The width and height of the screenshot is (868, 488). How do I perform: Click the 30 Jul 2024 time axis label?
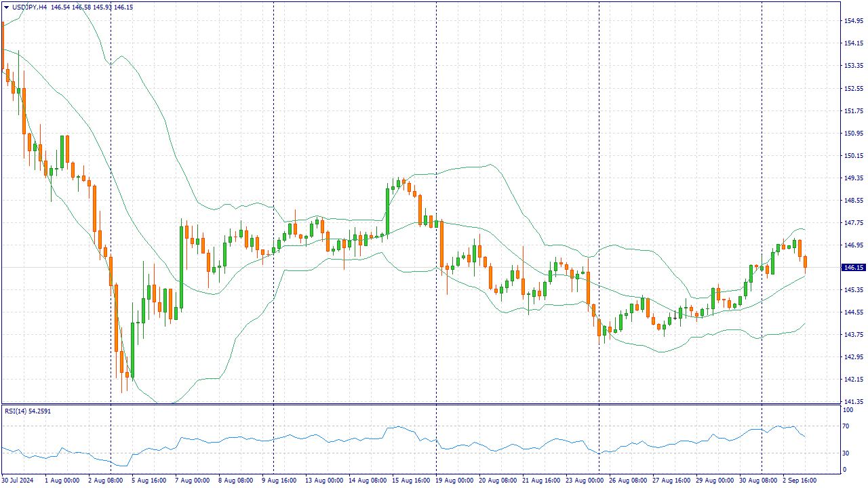point(17,479)
